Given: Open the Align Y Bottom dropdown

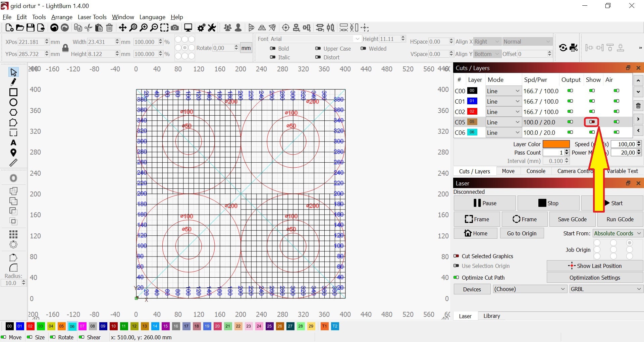Looking at the screenshot, I should point(487,54).
